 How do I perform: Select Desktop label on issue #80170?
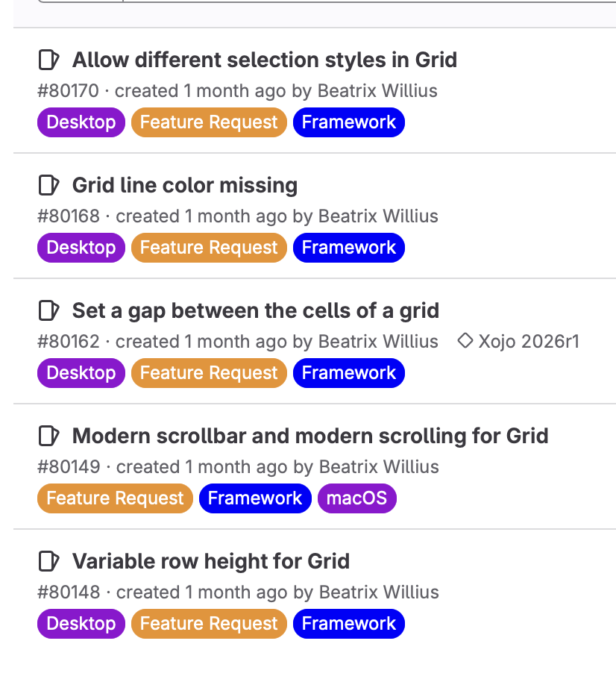click(x=81, y=122)
